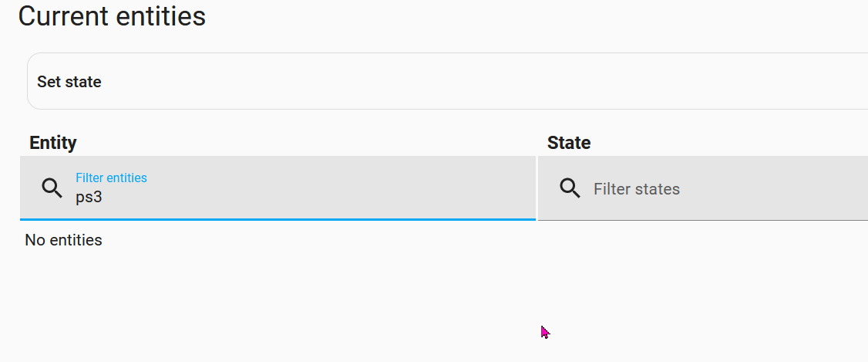This screenshot has height=362, width=868.
Task: Click the Entity column header
Action: click(x=52, y=143)
